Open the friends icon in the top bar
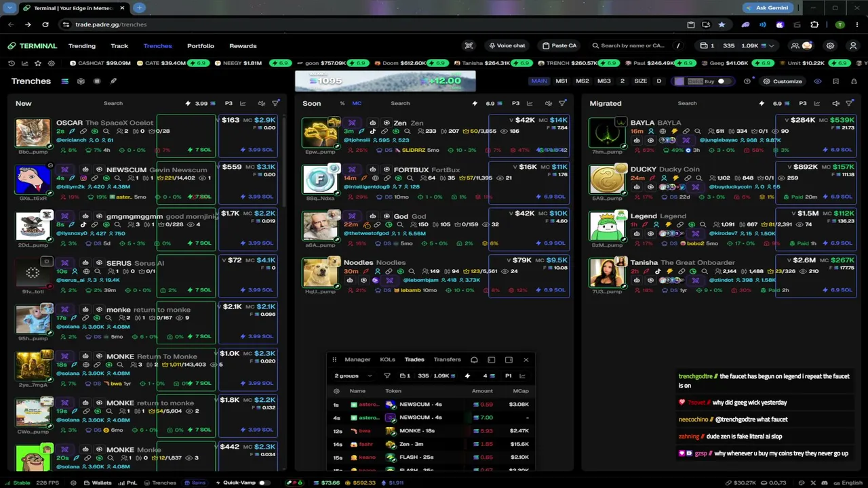The height and width of the screenshot is (488, 868). coord(795,46)
